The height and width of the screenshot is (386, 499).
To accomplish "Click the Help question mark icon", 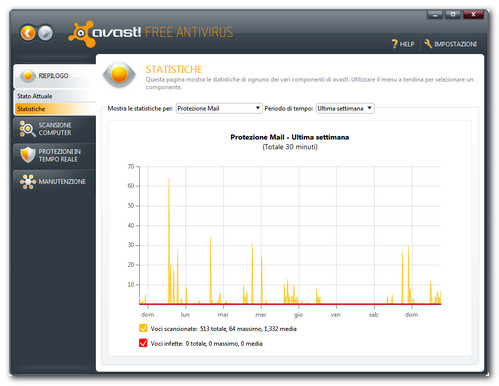I will pos(395,44).
